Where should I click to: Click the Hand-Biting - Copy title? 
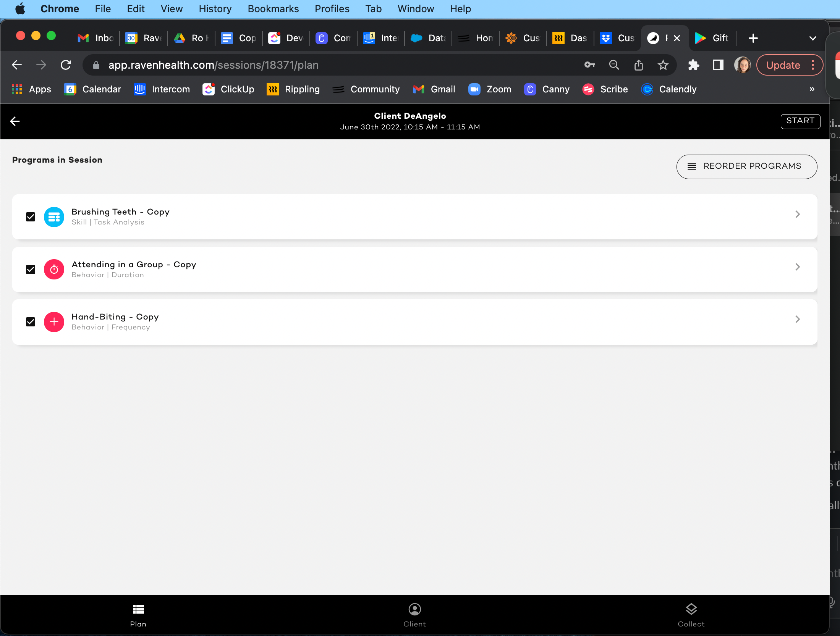click(115, 317)
